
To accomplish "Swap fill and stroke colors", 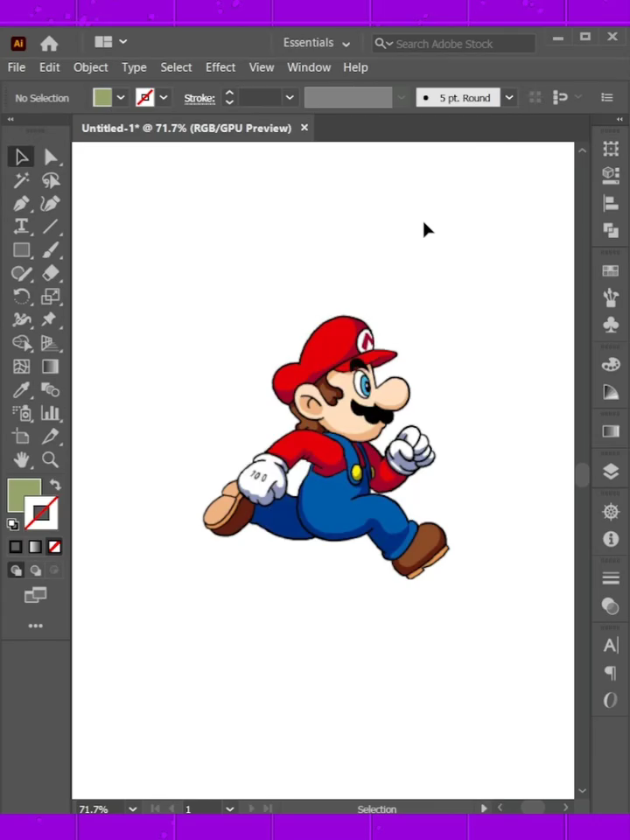I will 54,485.
